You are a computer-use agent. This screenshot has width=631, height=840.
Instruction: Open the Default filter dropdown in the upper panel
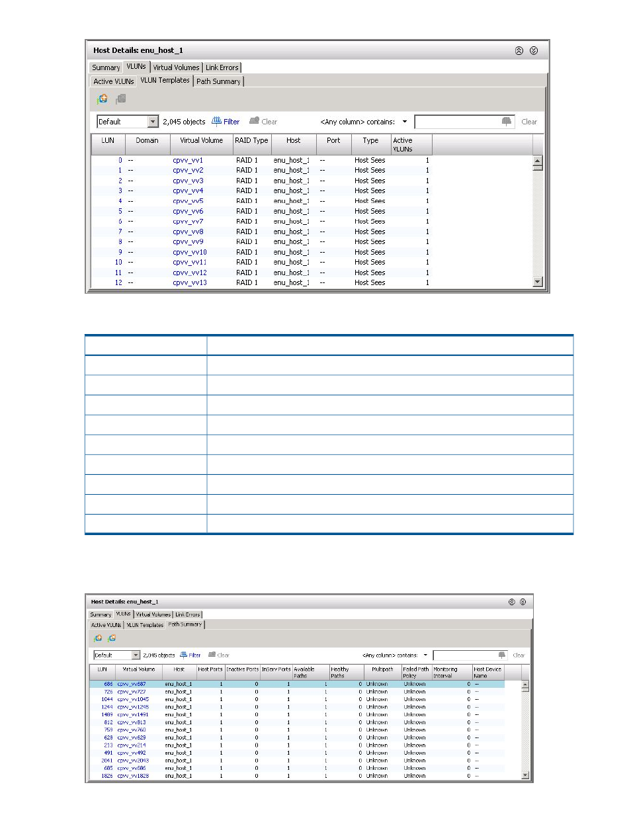click(x=153, y=122)
